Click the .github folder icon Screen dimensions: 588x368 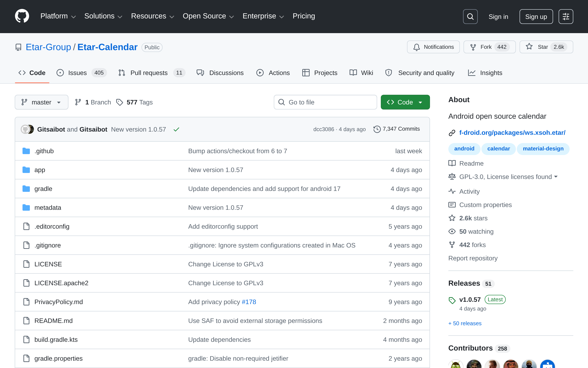pyautogui.click(x=26, y=151)
